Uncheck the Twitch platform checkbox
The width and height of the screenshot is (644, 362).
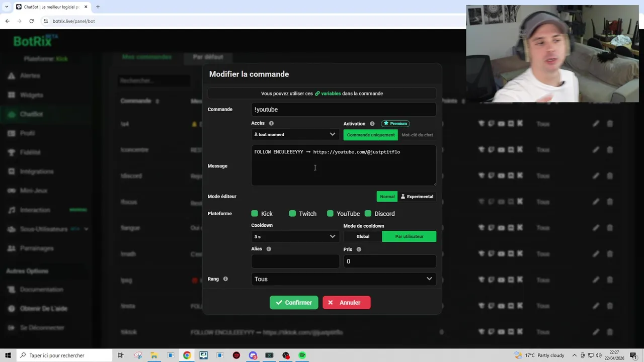click(292, 214)
